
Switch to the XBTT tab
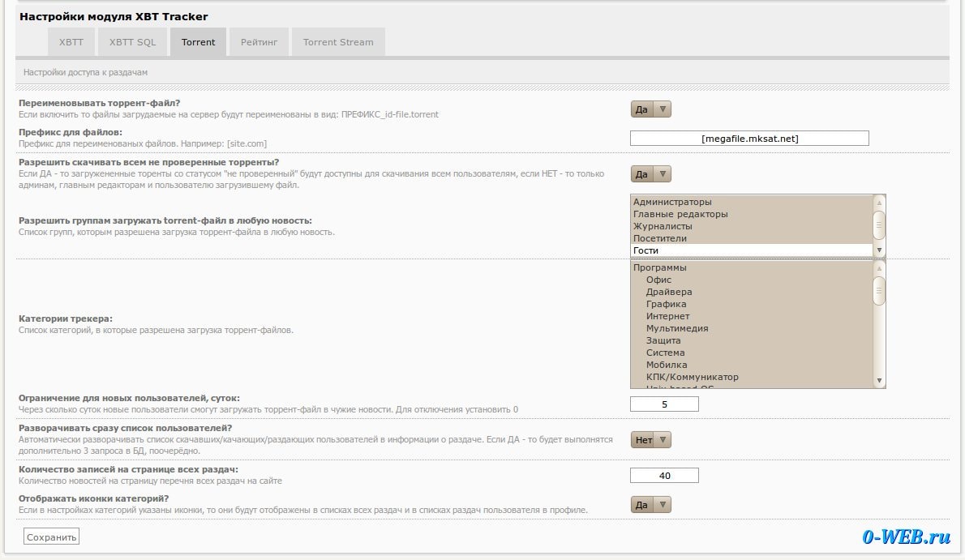point(71,42)
